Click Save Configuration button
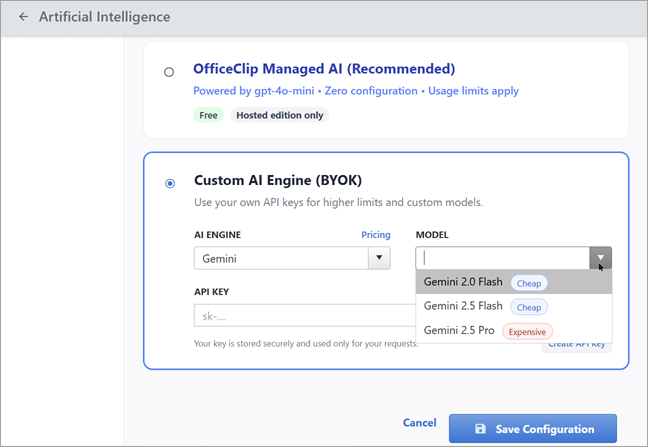The height and width of the screenshot is (447, 648). [x=533, y=429]
